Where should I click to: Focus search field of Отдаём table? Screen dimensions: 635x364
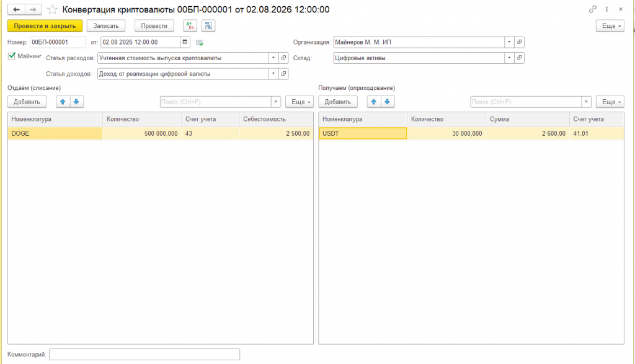(215, 102)
